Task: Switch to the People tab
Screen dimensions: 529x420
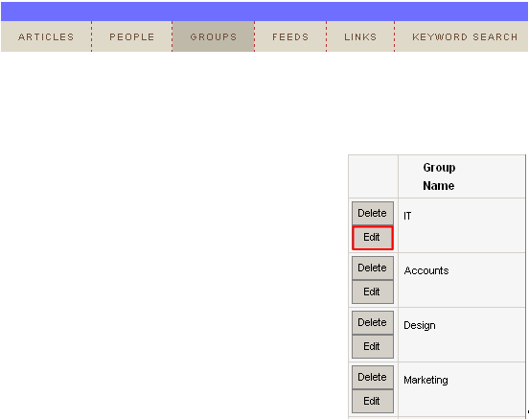Action: coord(132,36)
